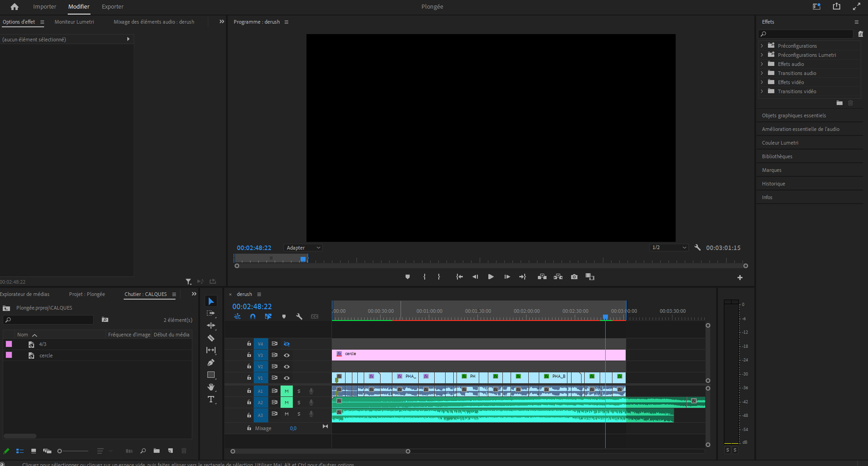
Task: Select the Razor tool
Action: (x=211, y=338)
